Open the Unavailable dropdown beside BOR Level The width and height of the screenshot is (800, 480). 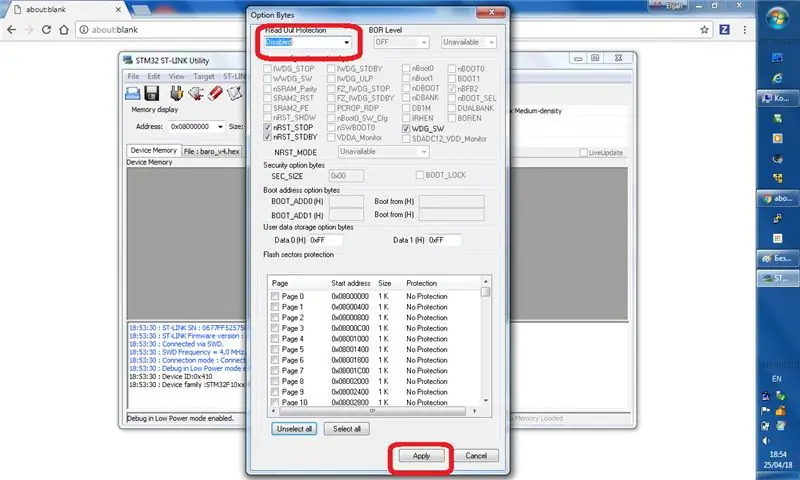[468, 42]
